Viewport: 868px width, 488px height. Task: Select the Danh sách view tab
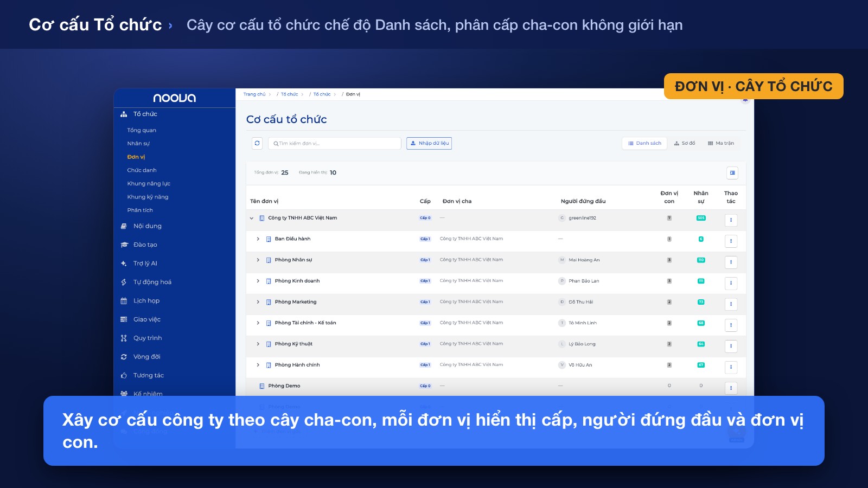pyautogui.click(x=644, y=143)
